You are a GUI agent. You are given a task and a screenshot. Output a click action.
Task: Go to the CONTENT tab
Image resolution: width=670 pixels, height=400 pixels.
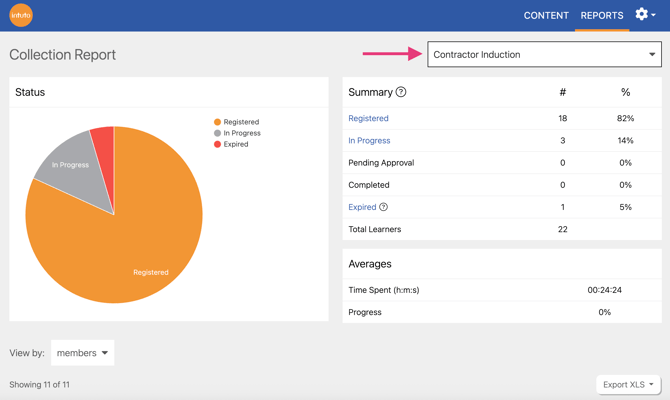pos(546,15)
